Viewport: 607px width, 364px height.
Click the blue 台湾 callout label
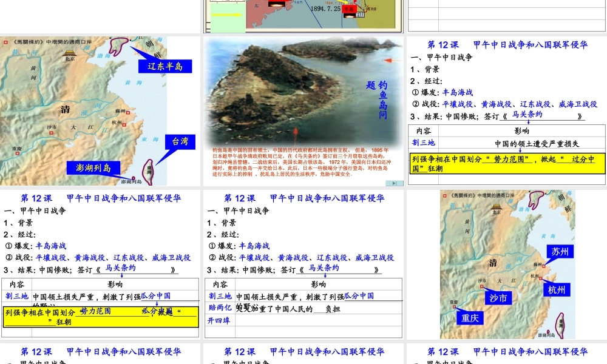click(x=180, y=141)
